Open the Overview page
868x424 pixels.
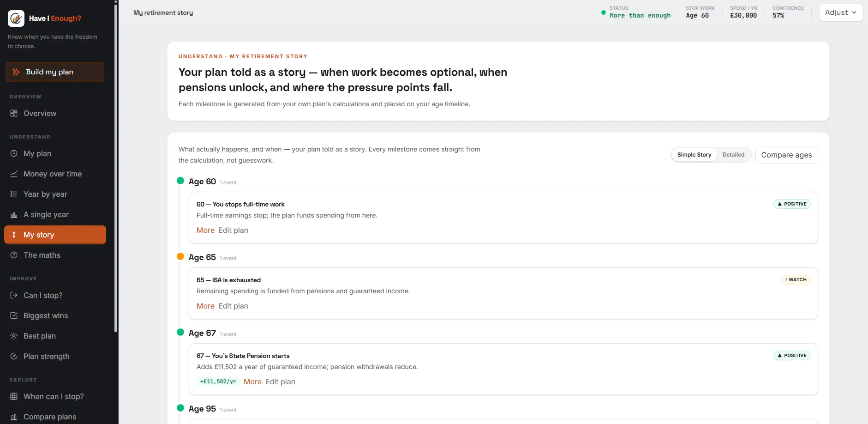point(55,113)
